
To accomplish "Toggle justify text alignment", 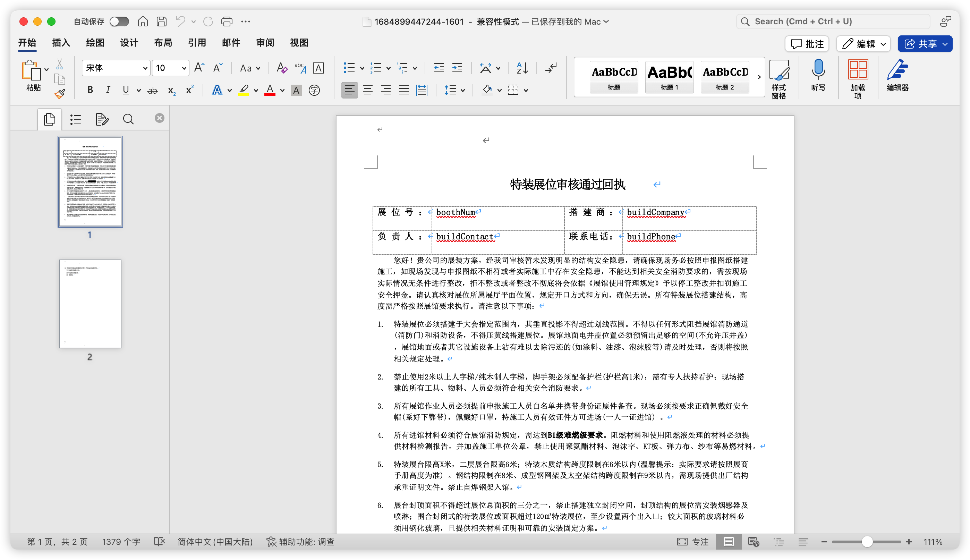I will click(x=404, y=91).
